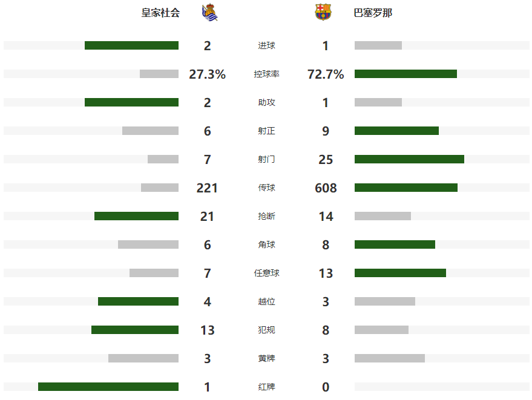Click the 控球率 stat label
This screenshot has height=400, width=532.
[266, 74]
